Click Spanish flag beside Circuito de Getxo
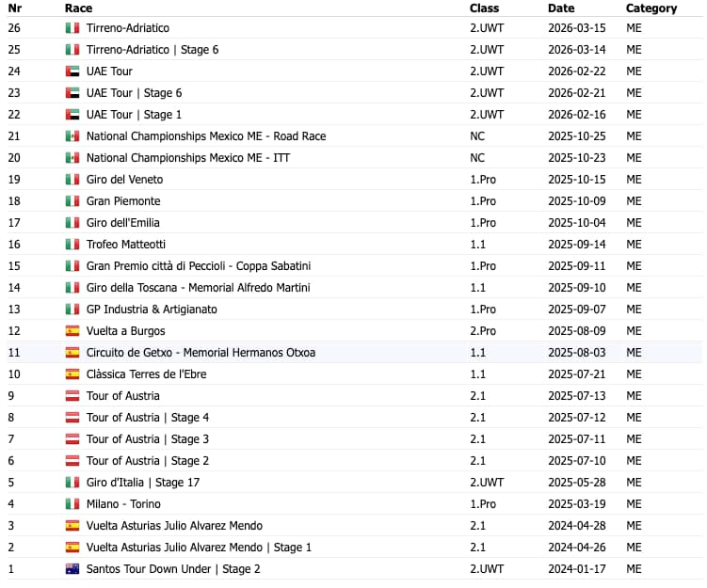The width and height of the screenshot is (707, 588). click(72, 353)
